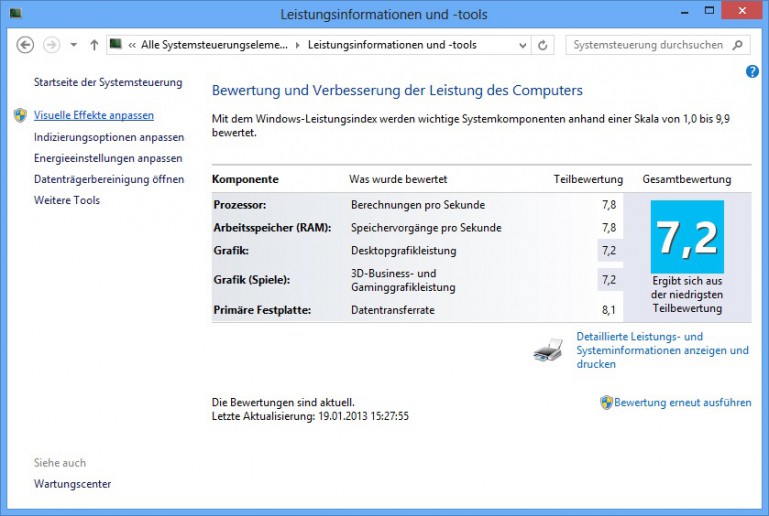Click Berechnungen pro Sekunde text

[418, 205]
